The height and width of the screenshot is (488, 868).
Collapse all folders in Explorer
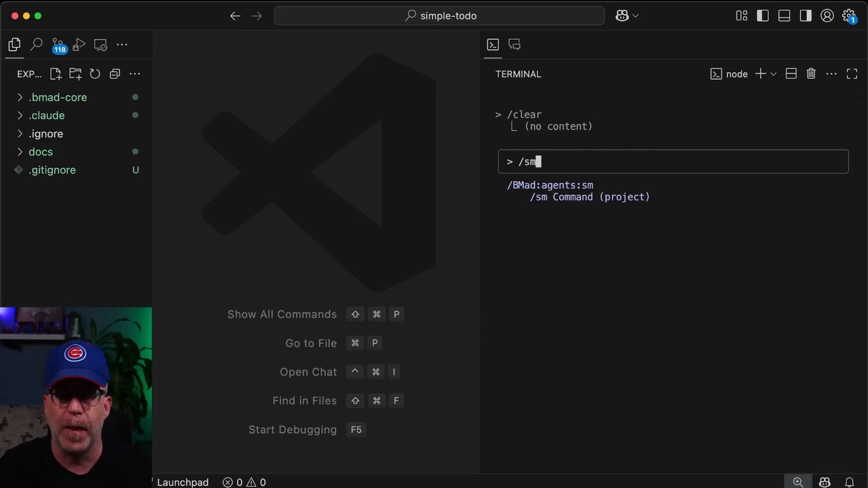point(115,74)
